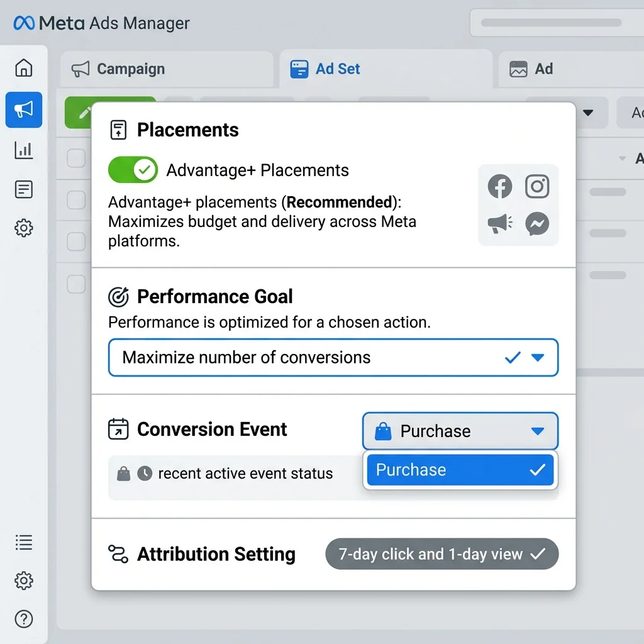Screen dimensions: 644x644
Task: Click 'Performance is optimized for a chosen action.'
Action: [269, 323]
